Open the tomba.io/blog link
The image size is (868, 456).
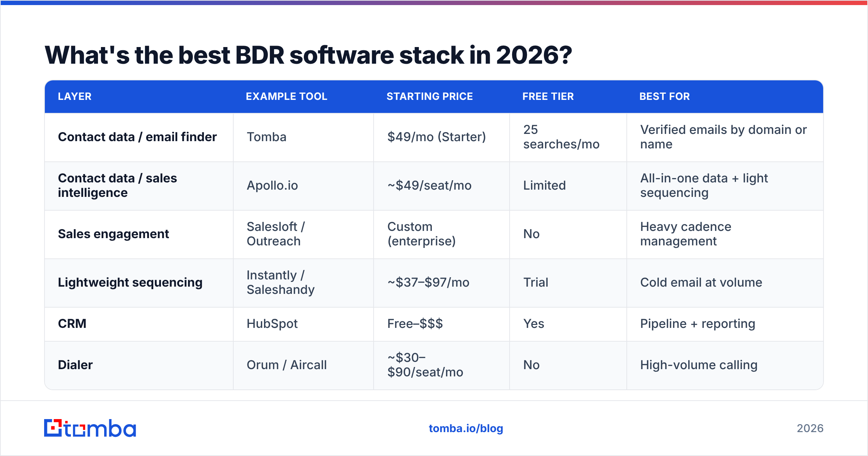coord(466,428)
